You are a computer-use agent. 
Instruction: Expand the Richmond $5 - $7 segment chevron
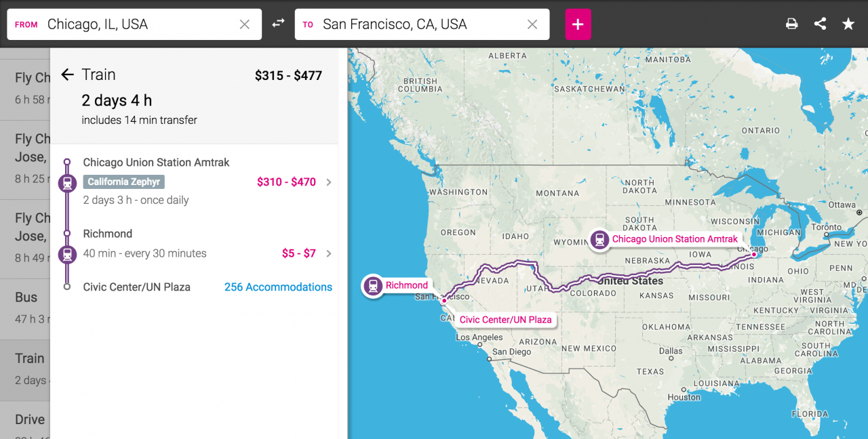[x=329, y=253]
